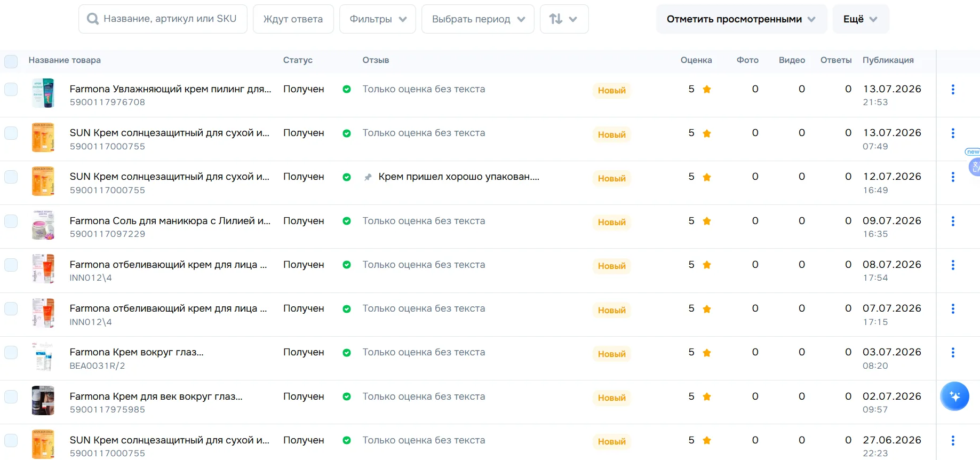Open the three-dot menu for the 13.07.2026 21:53 review
This screenshot has height=460, width=980.
click(953, 90)
